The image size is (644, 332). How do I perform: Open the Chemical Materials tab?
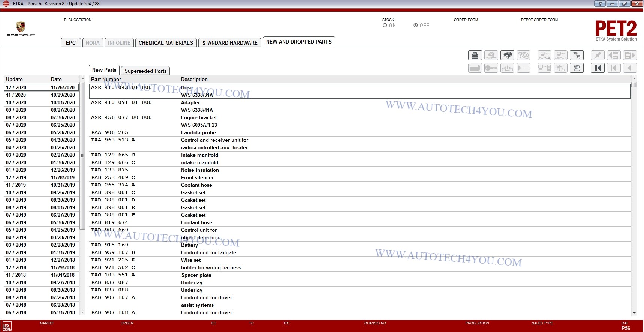(166, 43)
